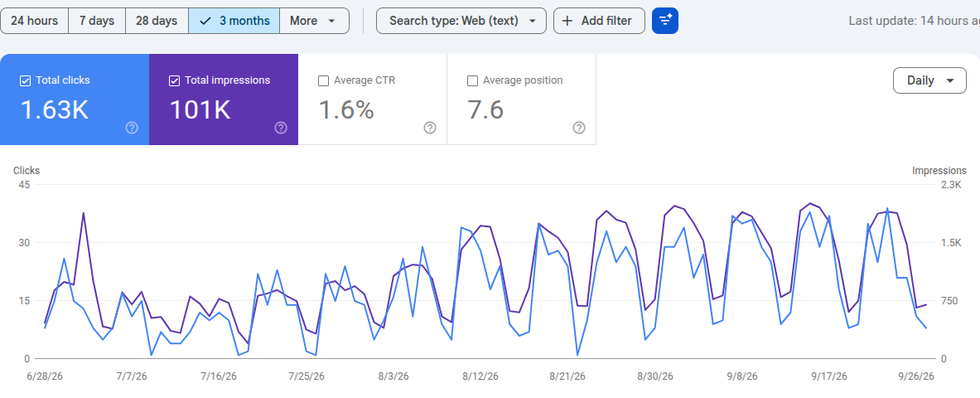Click the blue filter sparkle icon button
This screenshot has height=398, width=980.
coord(665,21)
